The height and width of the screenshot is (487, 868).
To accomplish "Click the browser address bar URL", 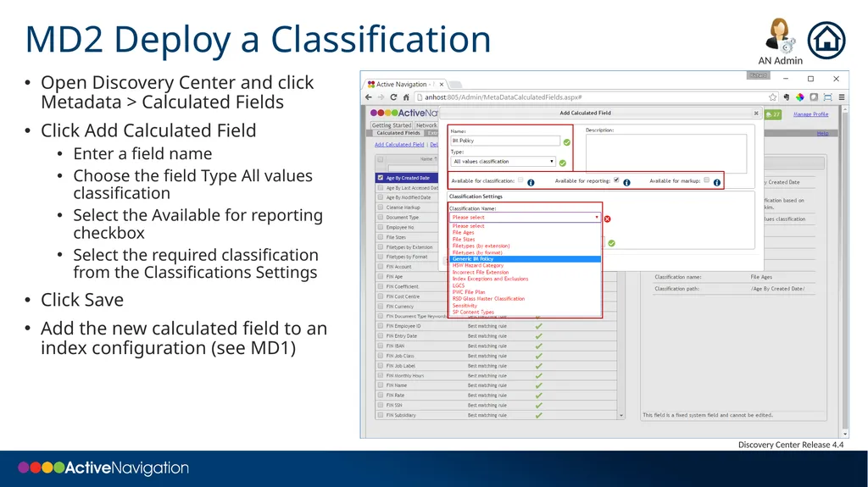I will coord(503,97).
